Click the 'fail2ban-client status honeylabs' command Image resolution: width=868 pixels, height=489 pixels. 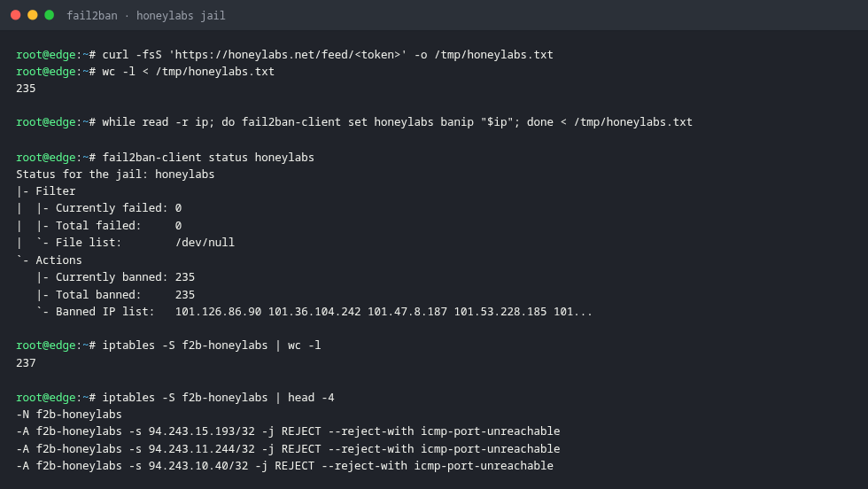(208, 158)
